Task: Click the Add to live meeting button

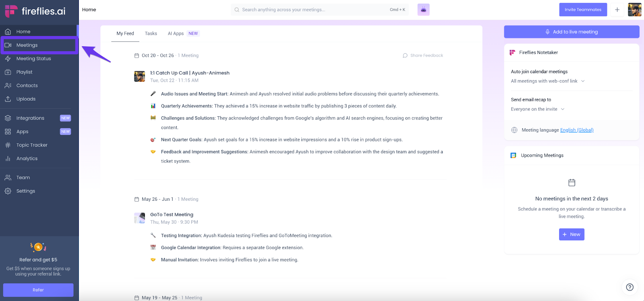Action: 572,32
